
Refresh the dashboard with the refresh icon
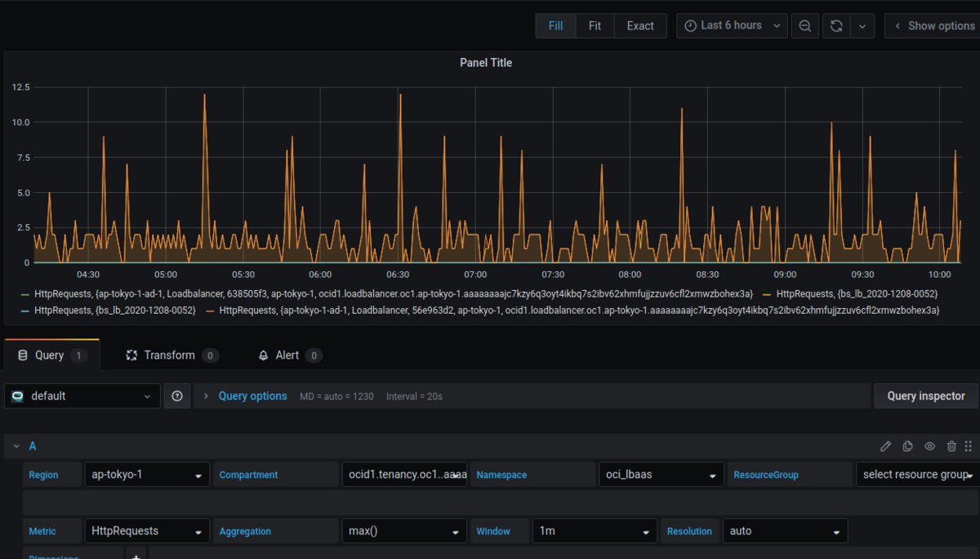click(x=836, y=26)
